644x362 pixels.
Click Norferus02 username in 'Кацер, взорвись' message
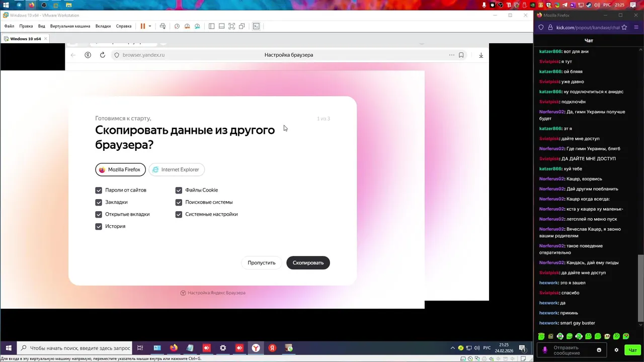click(551, 179)
